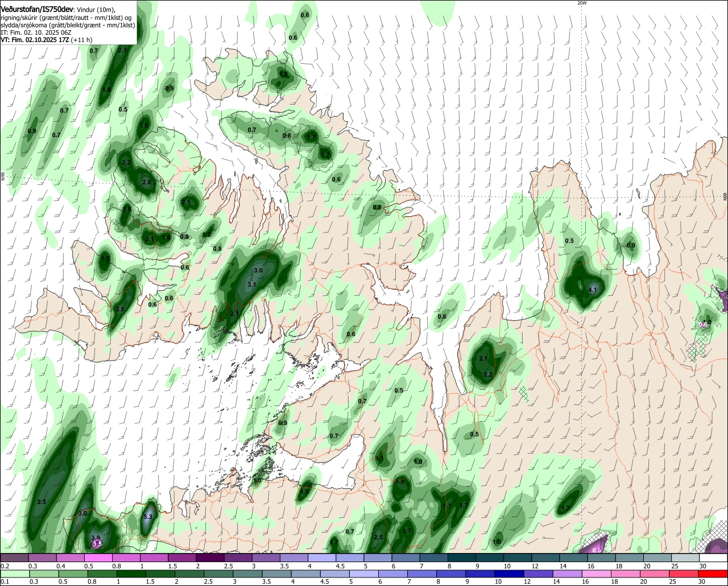Click the 3.9 precipitation value

(x=96, y=538)
